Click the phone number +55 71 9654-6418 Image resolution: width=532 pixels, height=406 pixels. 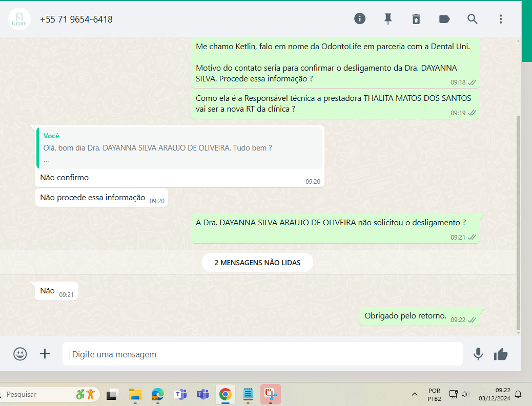click(76, 19)
